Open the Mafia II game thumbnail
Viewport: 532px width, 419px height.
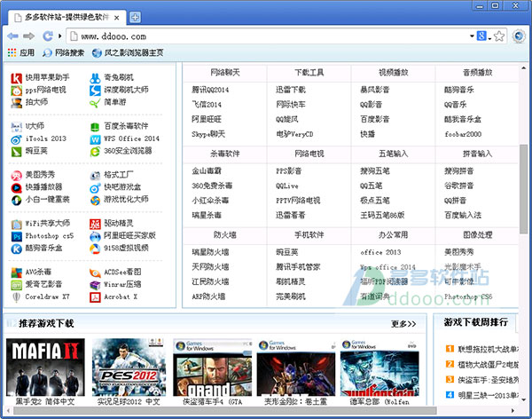pyautogui.click(x=45, y=367)
